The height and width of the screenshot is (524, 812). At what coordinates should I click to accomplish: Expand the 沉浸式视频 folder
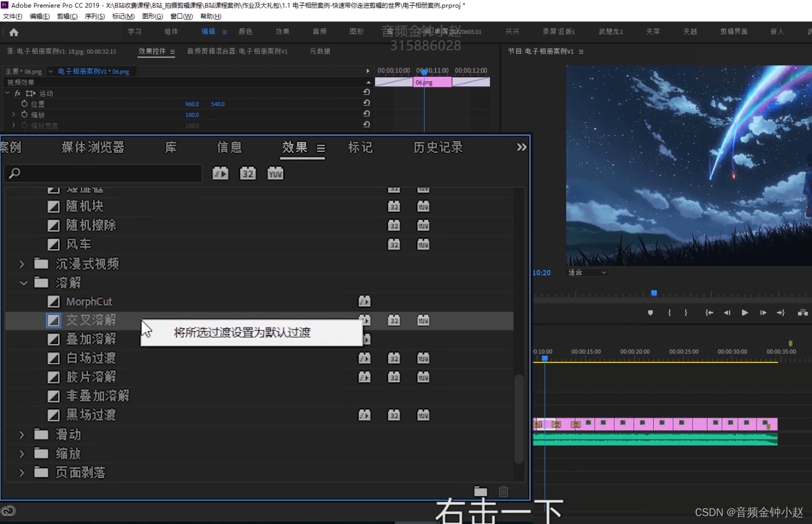(x=22, y=264)
